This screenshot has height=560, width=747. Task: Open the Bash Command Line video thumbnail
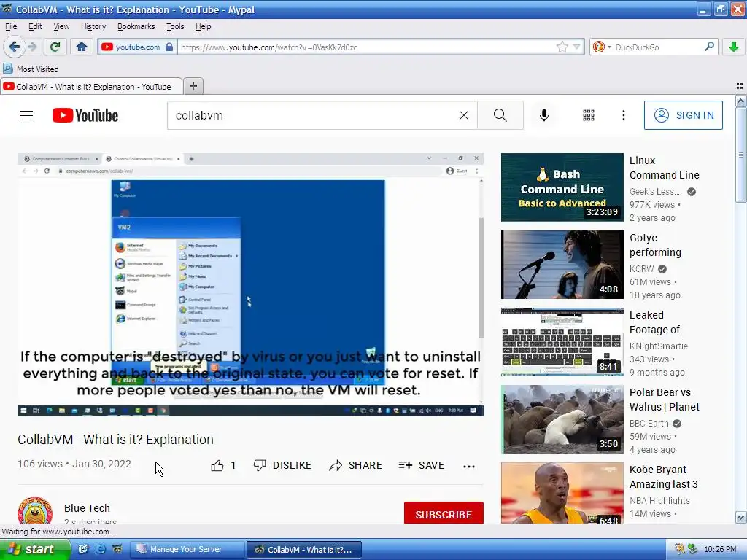(562, 187)
